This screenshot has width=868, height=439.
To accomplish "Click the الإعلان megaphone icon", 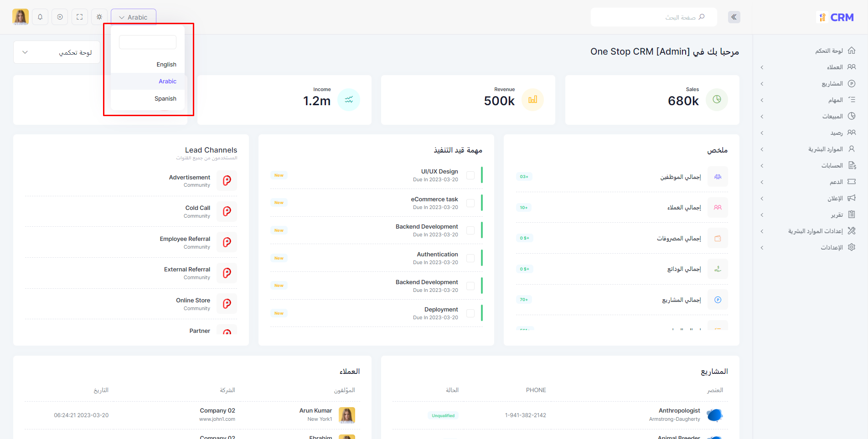I will 852,198.
